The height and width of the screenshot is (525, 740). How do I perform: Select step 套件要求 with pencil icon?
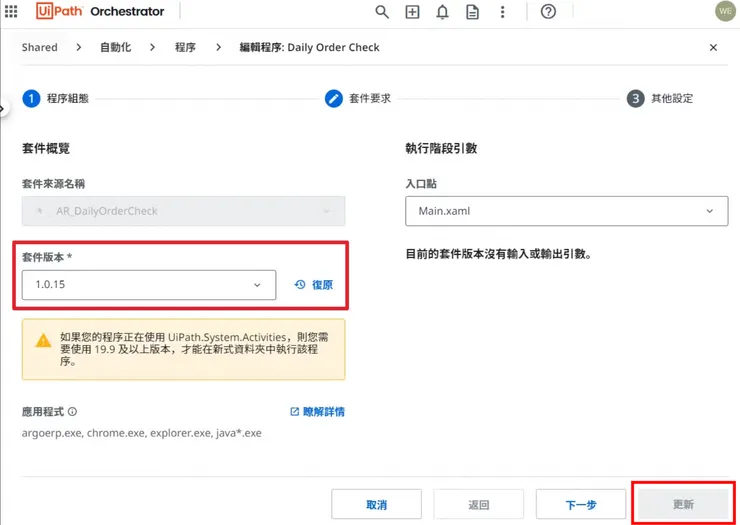pyautogui.click(x=358, y=99)
